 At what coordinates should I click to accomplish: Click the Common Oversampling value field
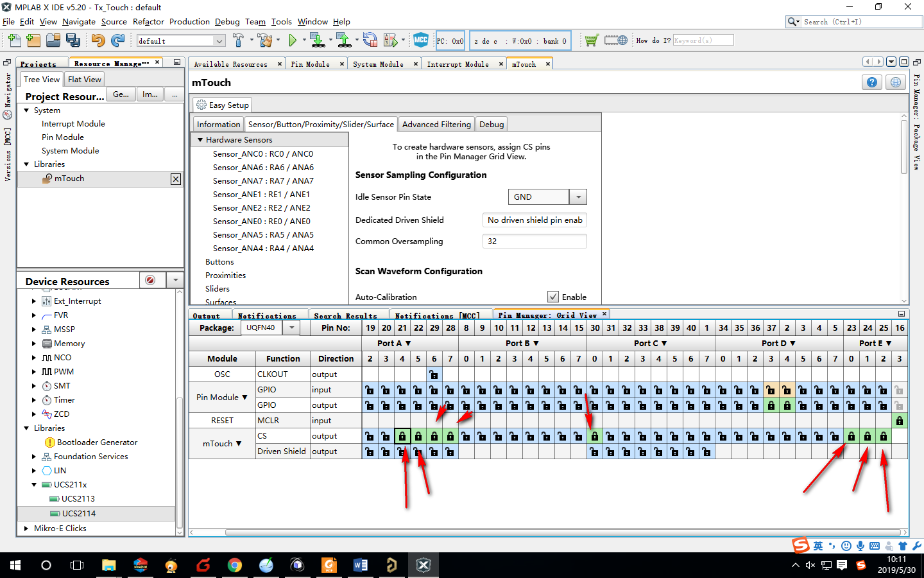pyautogui.click(x=535, y=241)
